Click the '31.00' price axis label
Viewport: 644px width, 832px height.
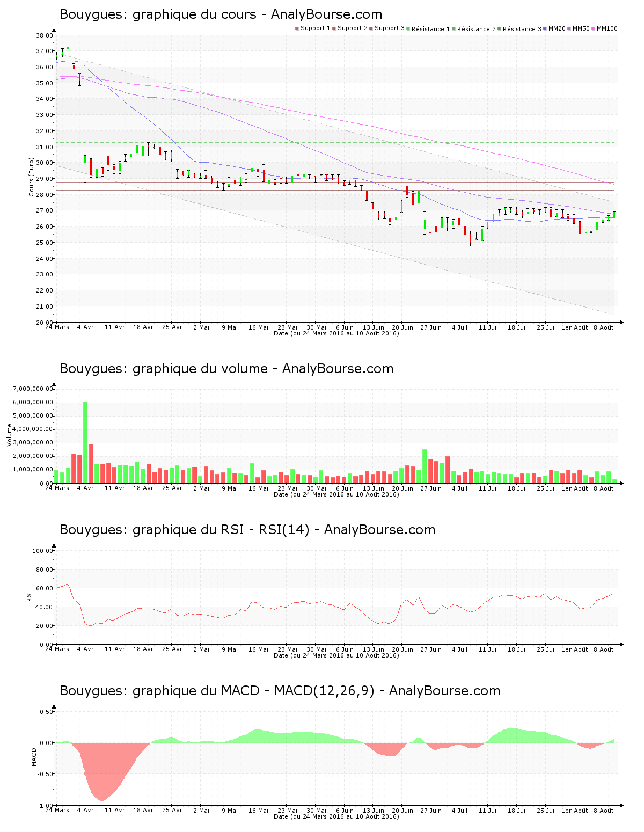pos(44,147)
